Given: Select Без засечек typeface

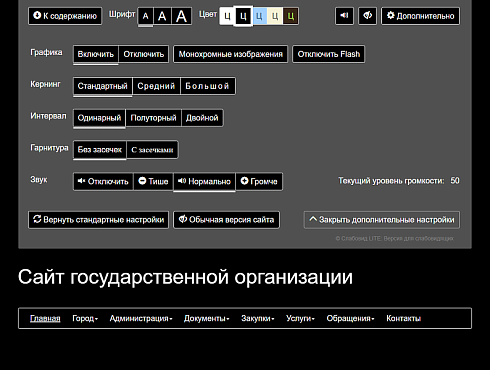Looking at the screenshot, I should 100,150.
